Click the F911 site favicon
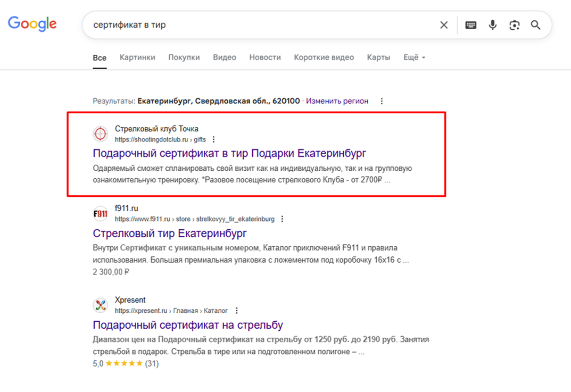Screen dimensions: 571x392 coord(100,214)
